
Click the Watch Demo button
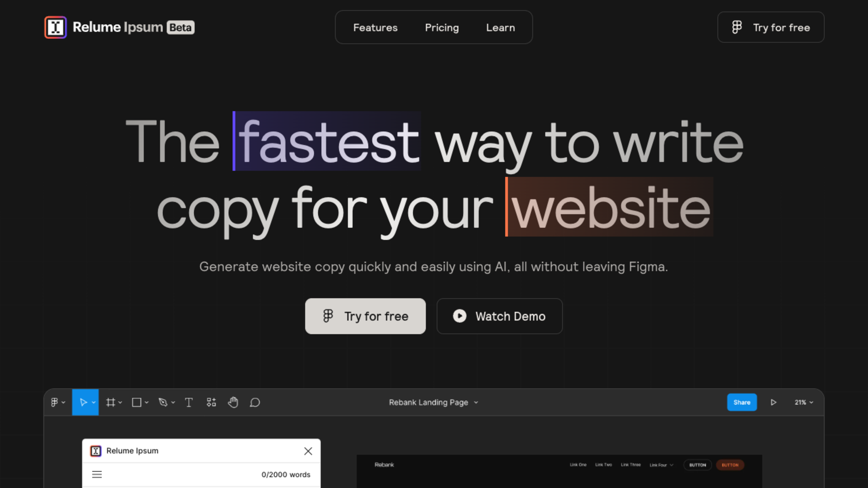point(499,316)
